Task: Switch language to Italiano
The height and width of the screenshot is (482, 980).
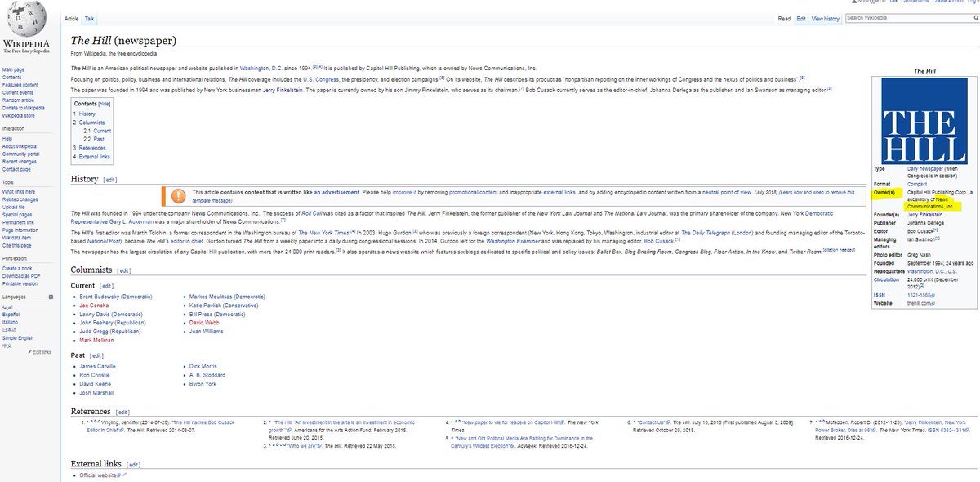Action: (x=11, y=321)
